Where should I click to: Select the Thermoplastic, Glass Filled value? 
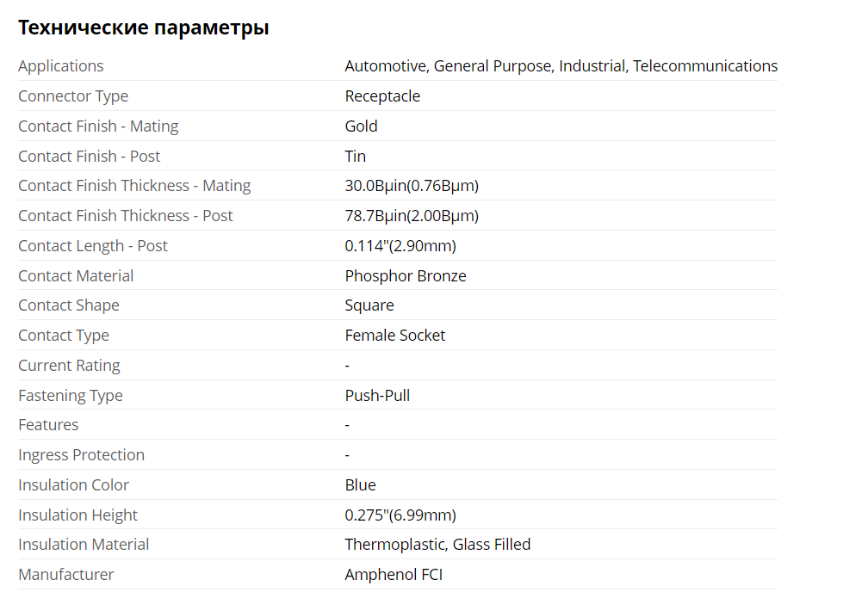(x=437, y=545)
